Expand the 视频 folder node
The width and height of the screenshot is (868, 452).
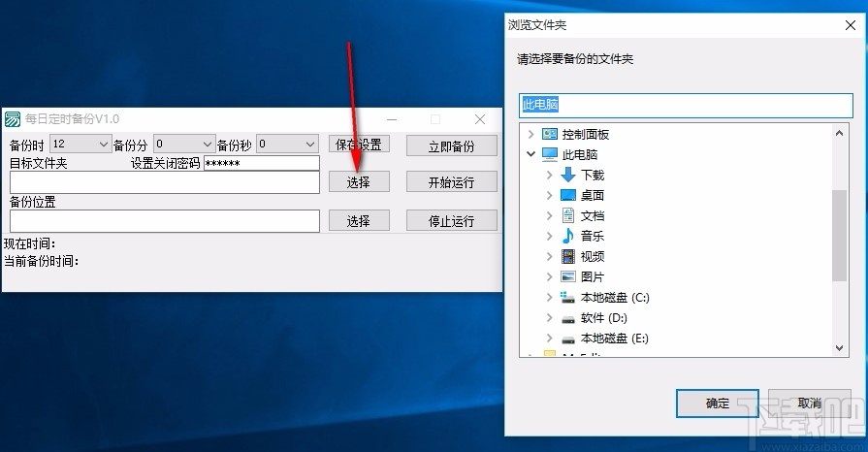coord(549,256)
